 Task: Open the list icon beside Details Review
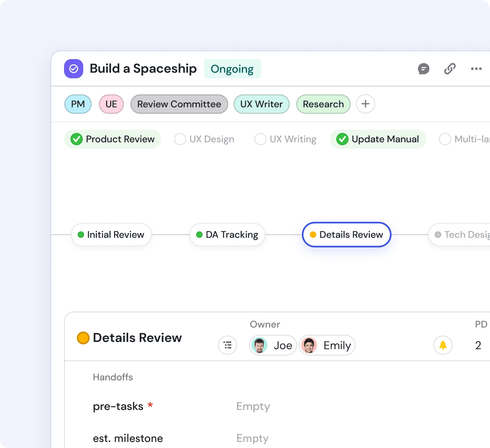(227, 345)
